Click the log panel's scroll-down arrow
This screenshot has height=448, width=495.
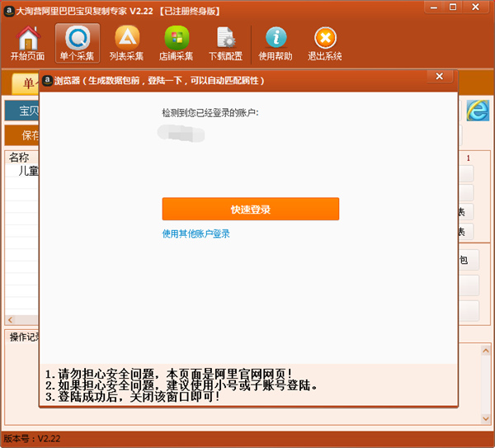pyautogui.click(x=483, y=420)
